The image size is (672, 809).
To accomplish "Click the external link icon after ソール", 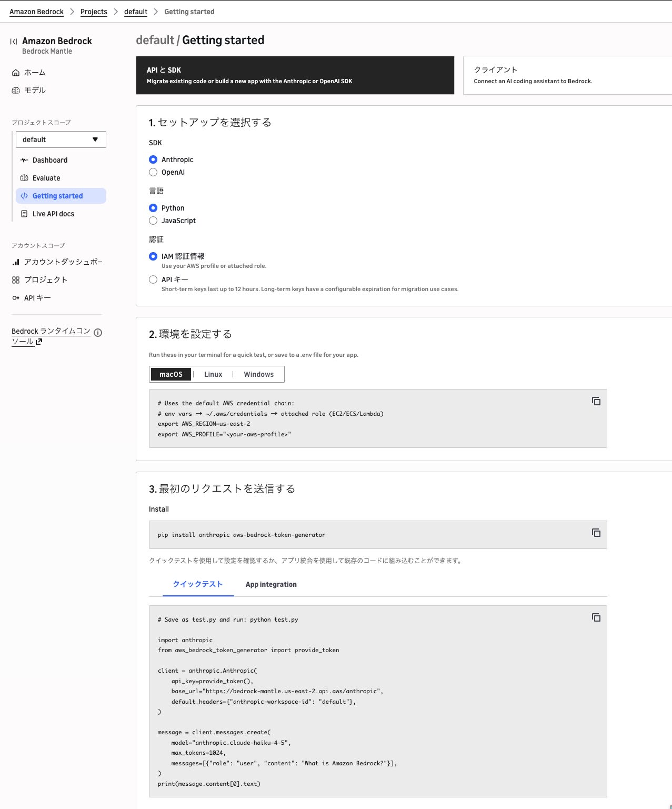I will coord(39,342).
